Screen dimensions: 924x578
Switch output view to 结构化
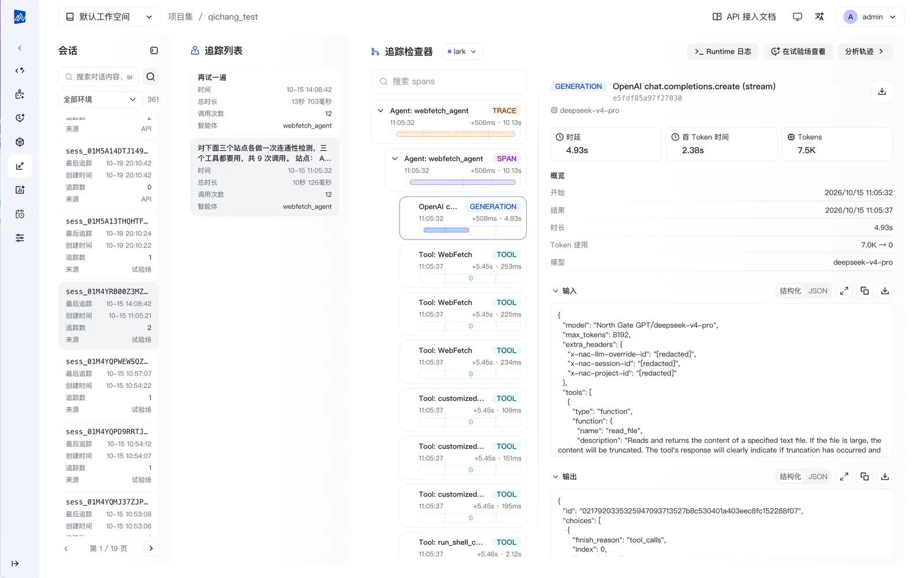click(791, 477)
